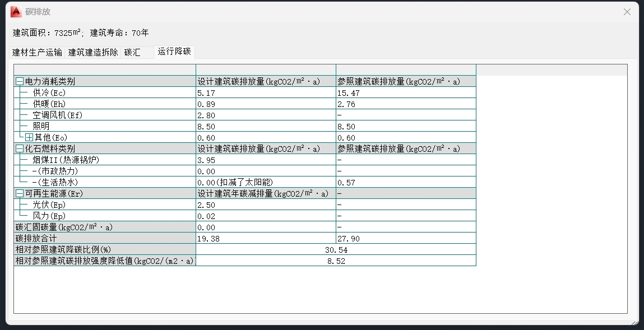Close the 碳排放 dialog window
The width and height of the screenshot is (644, 330).
coord(627,12)
